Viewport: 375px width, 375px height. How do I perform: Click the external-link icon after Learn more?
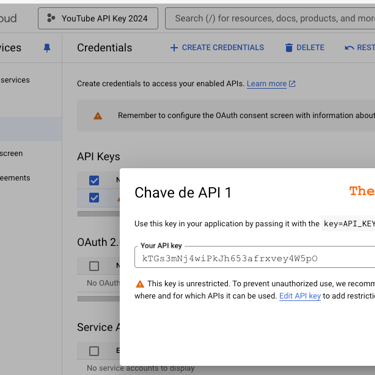(x=292, y=84)
